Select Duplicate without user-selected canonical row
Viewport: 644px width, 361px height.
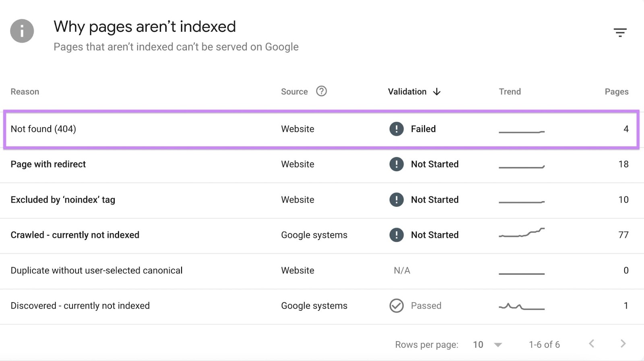tap(97, 270)
